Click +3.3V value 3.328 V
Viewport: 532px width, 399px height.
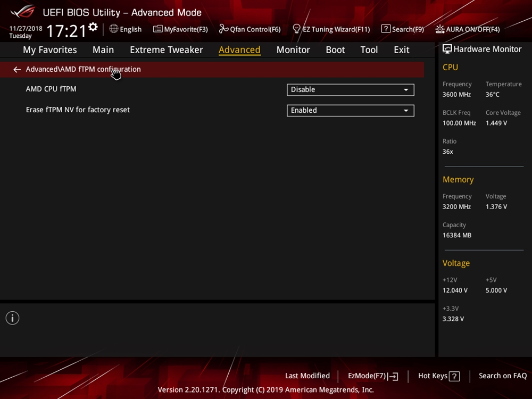point(453,319)
